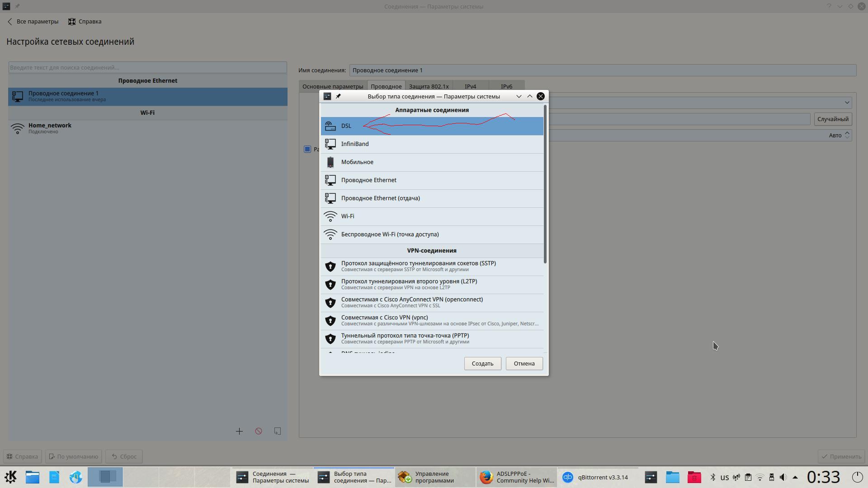Click the connection search input field

click(x=147, y=67)
